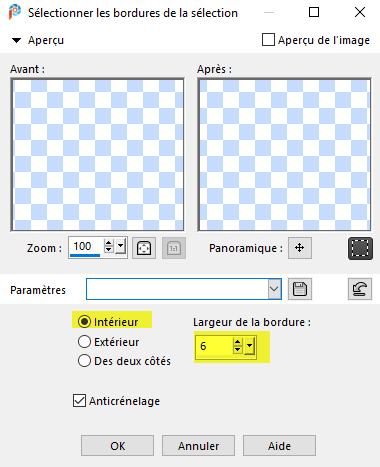Increase zoom with the up spinner arrow
Image resolution: width=380 pixels, height=467 pixels.
[x=109, y=243]
